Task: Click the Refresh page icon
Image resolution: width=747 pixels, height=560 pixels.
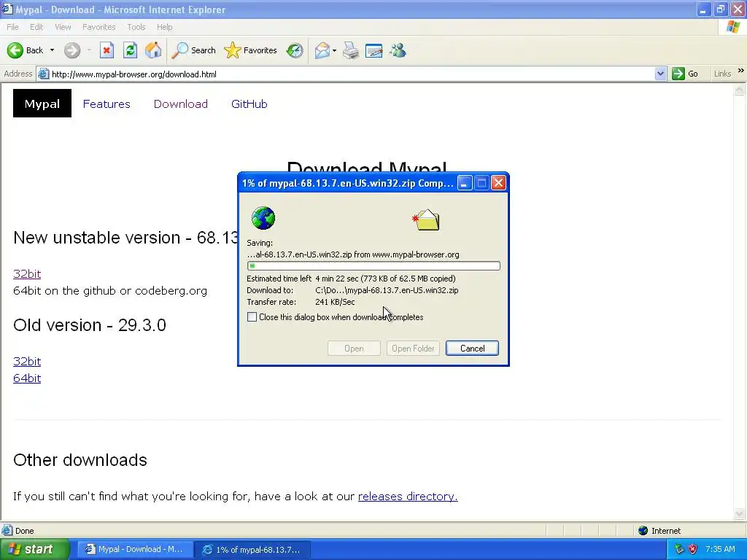Action: 130,50
